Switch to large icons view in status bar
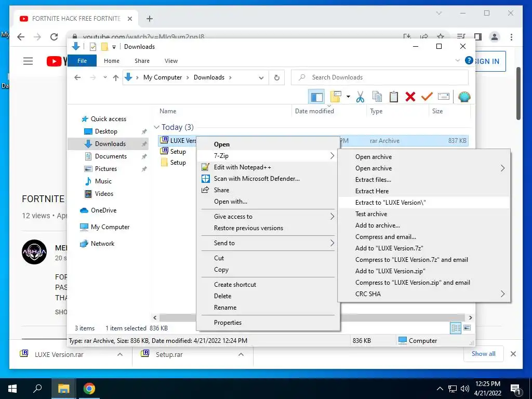This screenshot has height=399, width=532. [467, 328]
